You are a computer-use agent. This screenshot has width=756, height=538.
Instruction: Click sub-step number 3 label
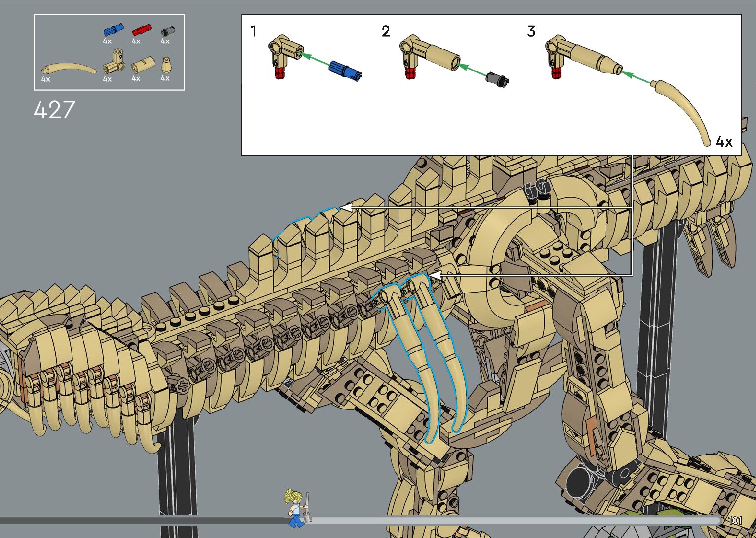click(x=531, y=32)
